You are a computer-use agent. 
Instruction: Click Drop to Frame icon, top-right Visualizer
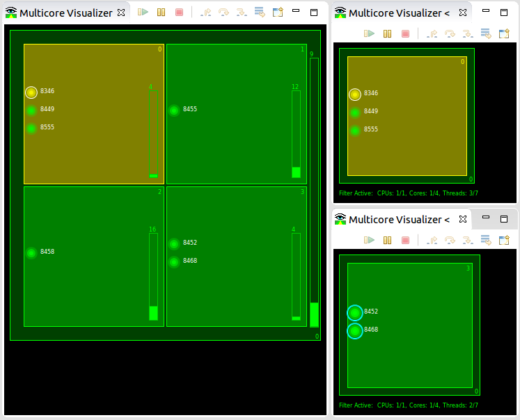coord(486,33)
